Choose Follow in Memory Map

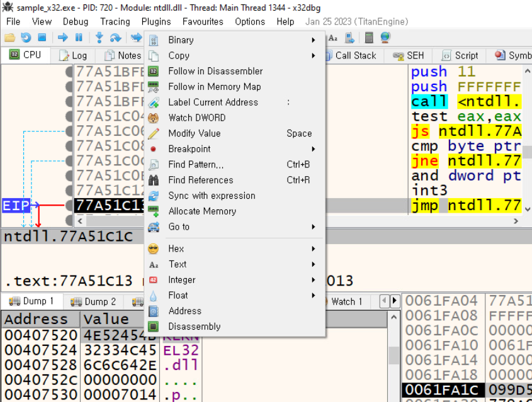[236, 87]
